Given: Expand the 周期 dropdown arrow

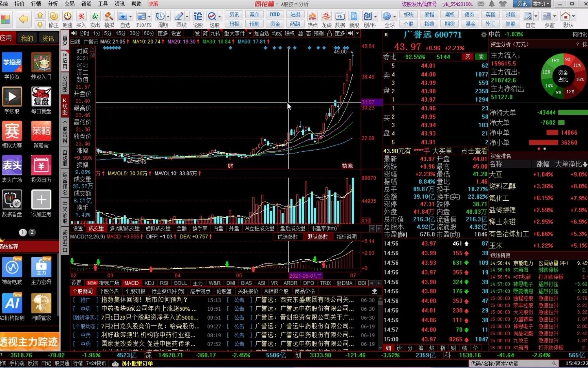Looking at the screenshot, I should [x=168, y=16].
